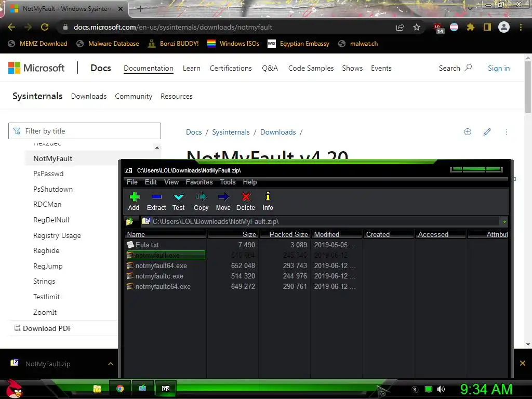Bookmark this page with the star icon

pos(417,27)
